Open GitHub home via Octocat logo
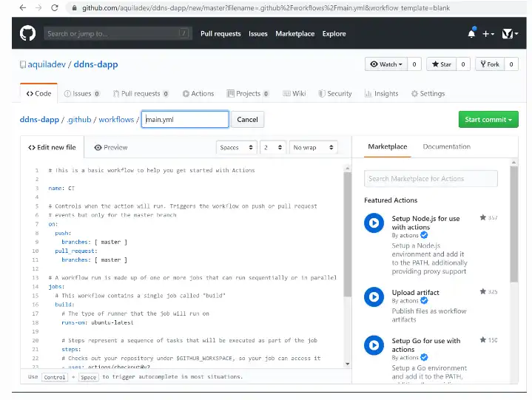The image size is (532, 400). tap(27, 33)
